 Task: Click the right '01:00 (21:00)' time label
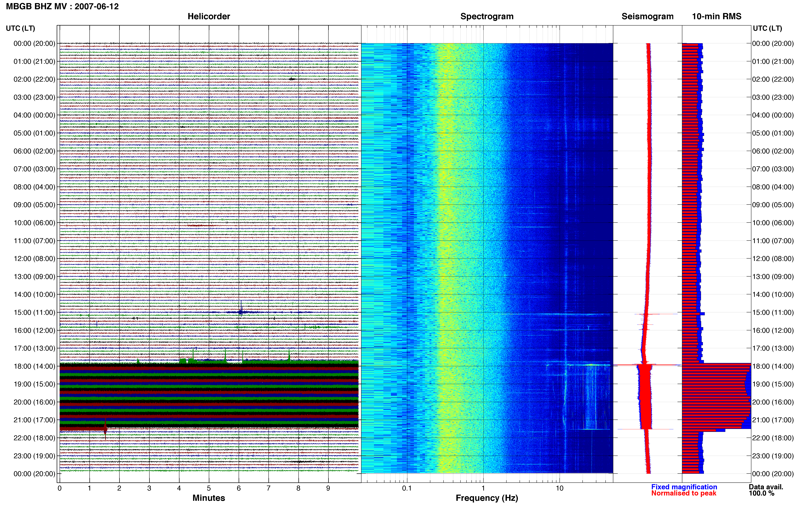[x=773, y=62]
